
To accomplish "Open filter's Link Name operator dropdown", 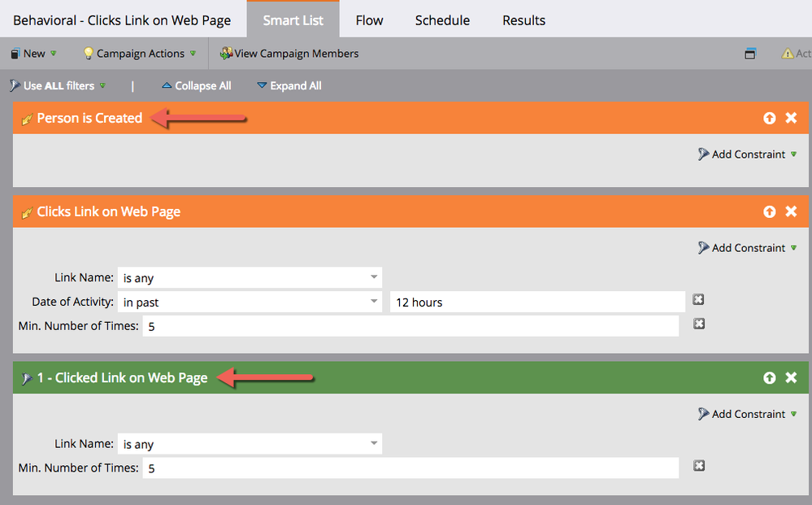I will [x=250, y=444].
